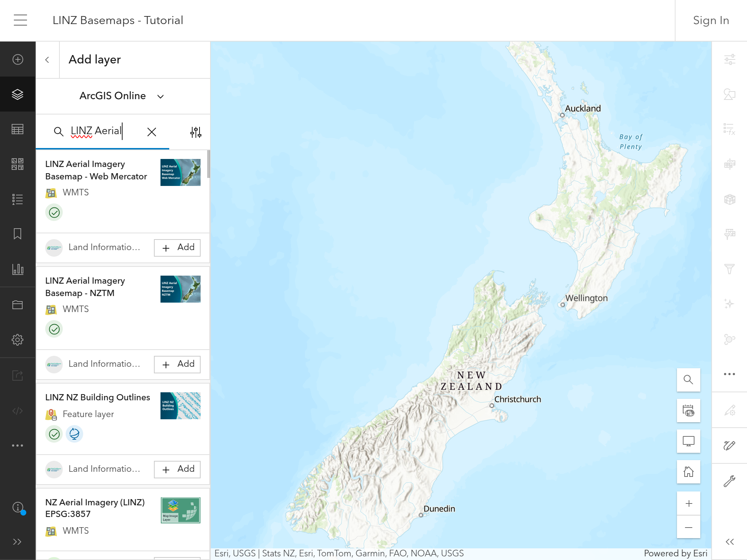Open the ArcGIS Online source dropdown

point(160,96)
